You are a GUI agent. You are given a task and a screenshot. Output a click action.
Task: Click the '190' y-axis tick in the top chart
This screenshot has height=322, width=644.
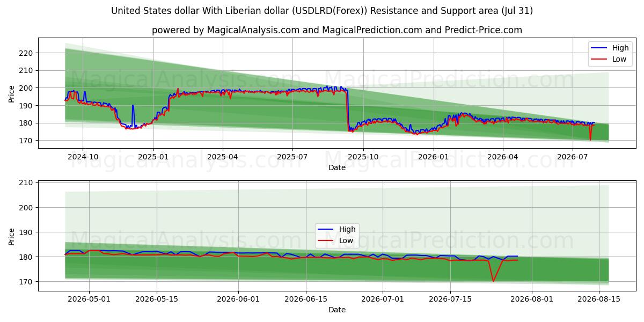pos(27,106)
